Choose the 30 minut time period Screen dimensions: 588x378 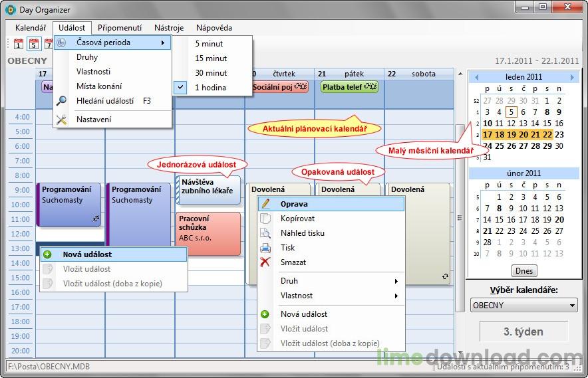(213, 73)
